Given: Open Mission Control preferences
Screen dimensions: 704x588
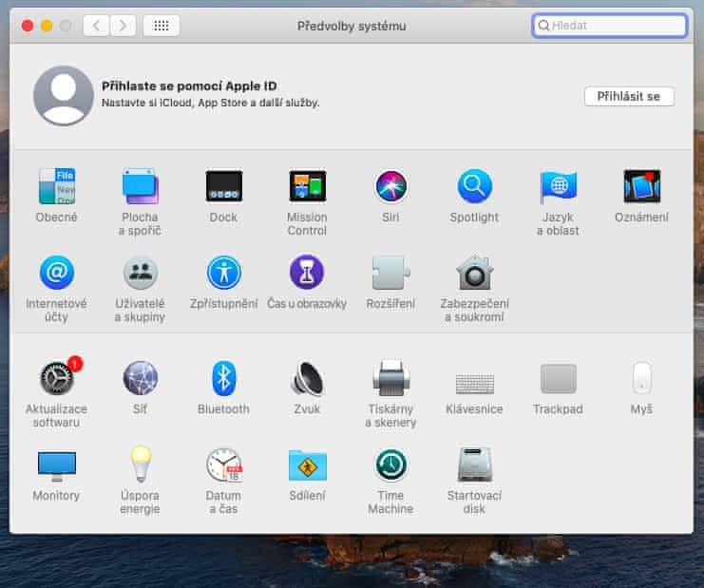Looking at the screenshot, I should pyautogui.click(x=307, y=187).
